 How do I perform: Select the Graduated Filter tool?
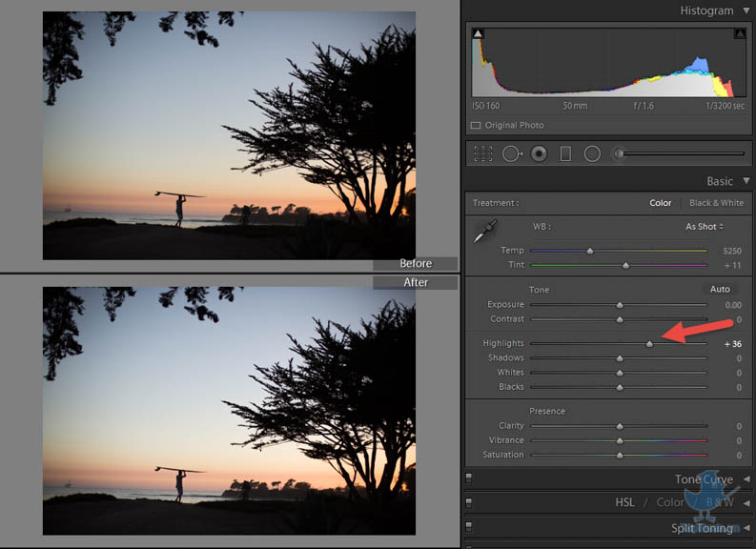coord(565,153)
